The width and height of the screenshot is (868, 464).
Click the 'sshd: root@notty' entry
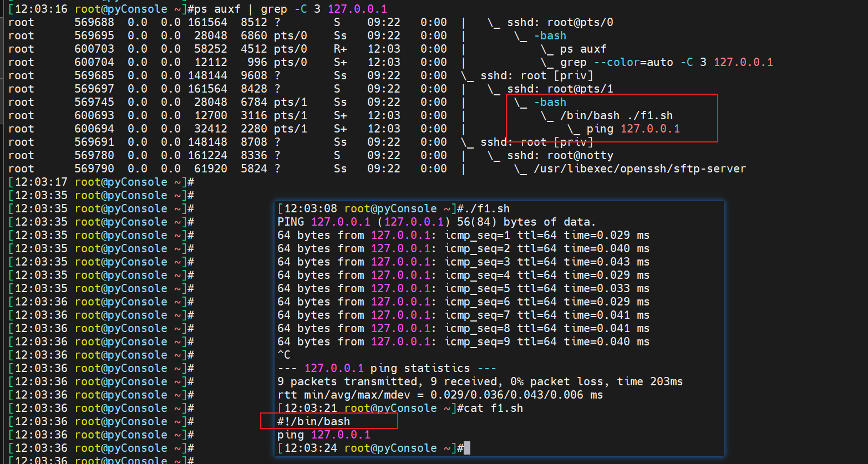[560, 155]
